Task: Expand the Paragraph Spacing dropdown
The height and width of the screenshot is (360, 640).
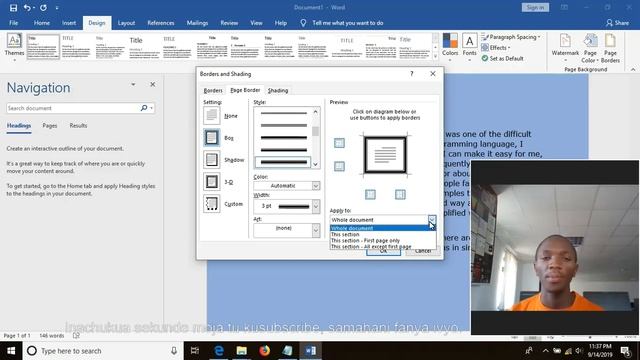Action: click(539, 37)
